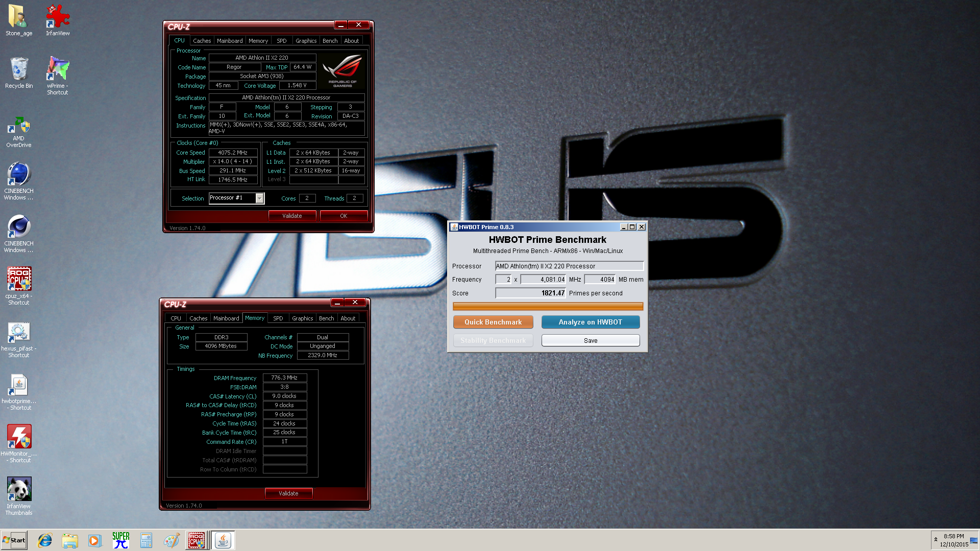Start the Quick Benchmark
The width and height of the screenshot is (980, 551).
click(x=493, y=322)
